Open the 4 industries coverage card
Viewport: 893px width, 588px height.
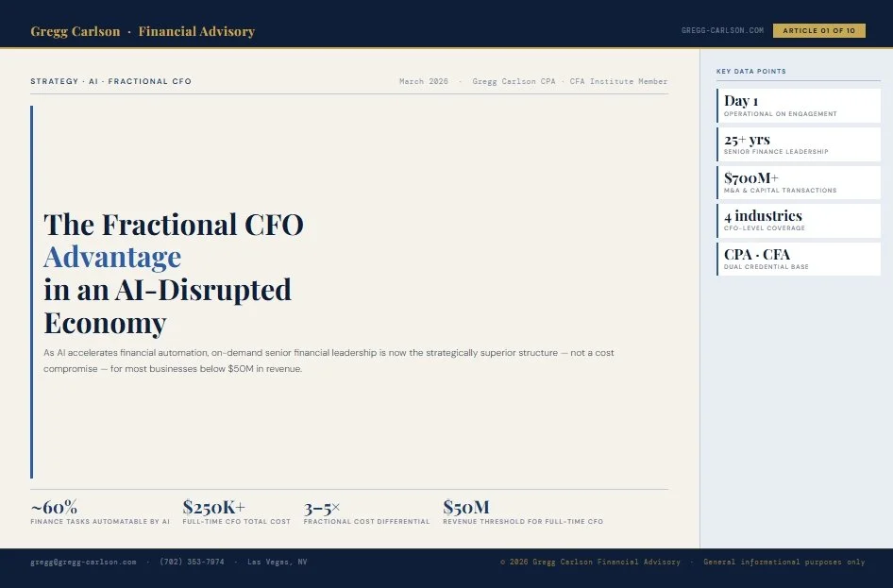pyautogui.click(x=798, y=221)
